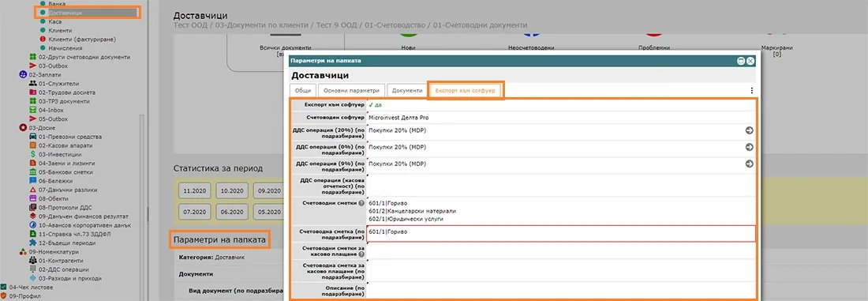868x301 pixels.
Task: Select the 03-Досие section icon
Action: click(23, 127)
